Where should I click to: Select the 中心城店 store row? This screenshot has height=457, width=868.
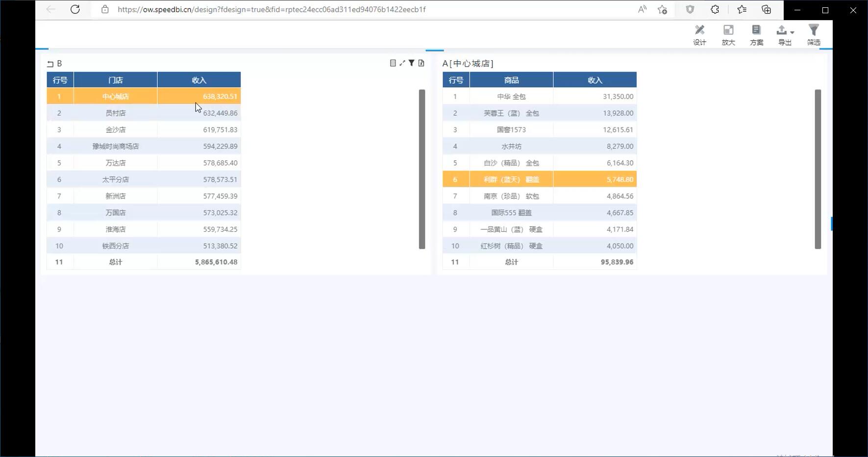pyautogui.click(x=144, y=96)
